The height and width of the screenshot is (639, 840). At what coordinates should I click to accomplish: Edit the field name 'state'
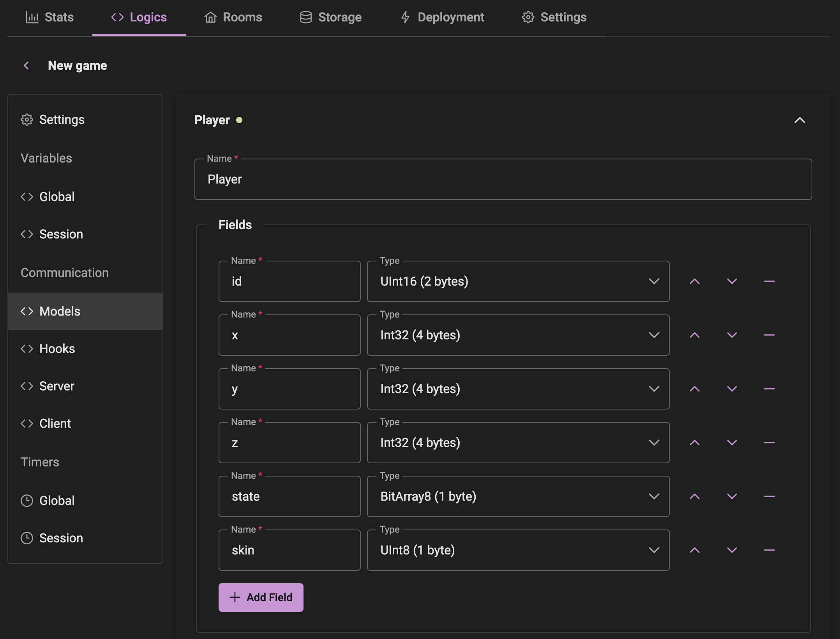click(x=289, y=496)
